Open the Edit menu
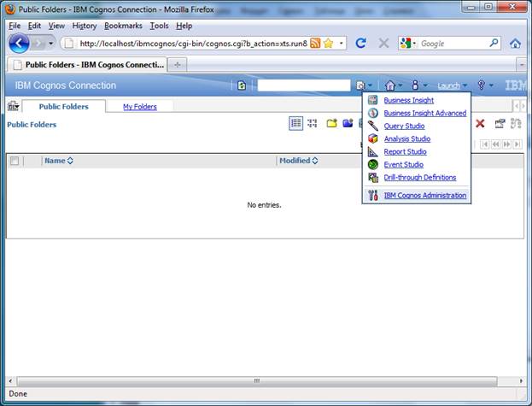 pos(34,26)
